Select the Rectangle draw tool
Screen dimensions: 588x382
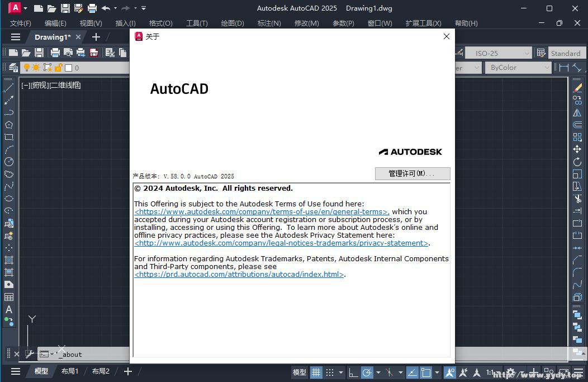[8, 137]
